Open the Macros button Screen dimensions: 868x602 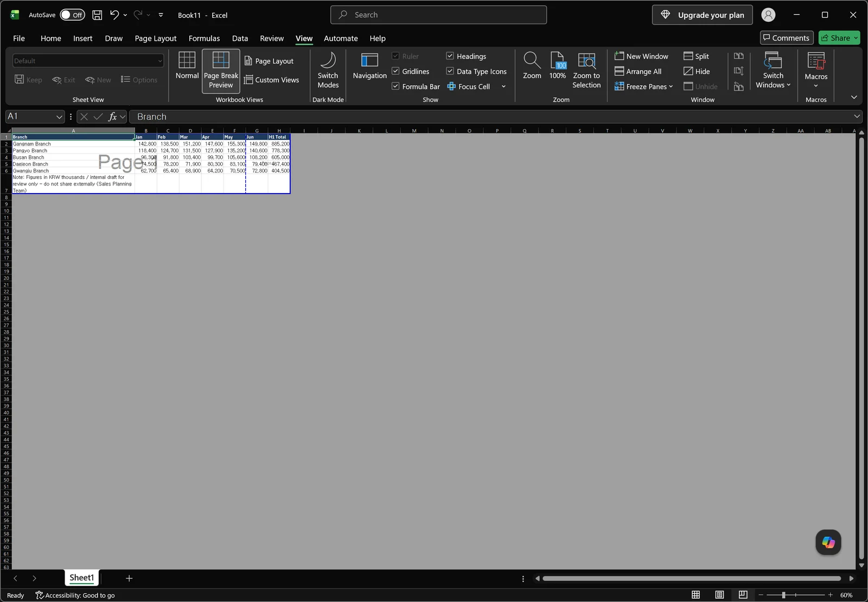click(816, 70)
